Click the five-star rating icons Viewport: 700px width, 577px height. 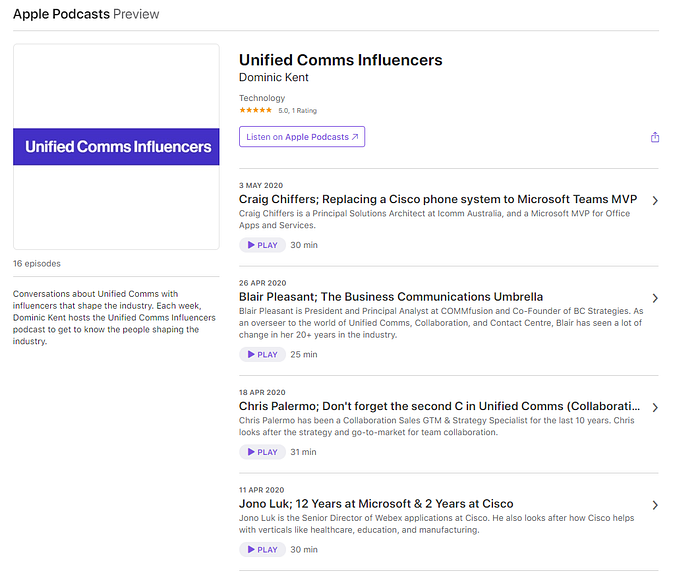tap(255, 110)
